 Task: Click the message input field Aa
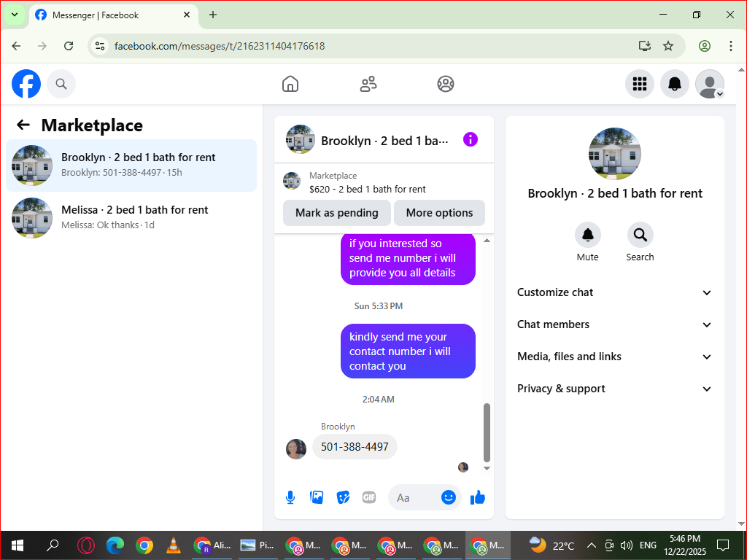point(414,497)
